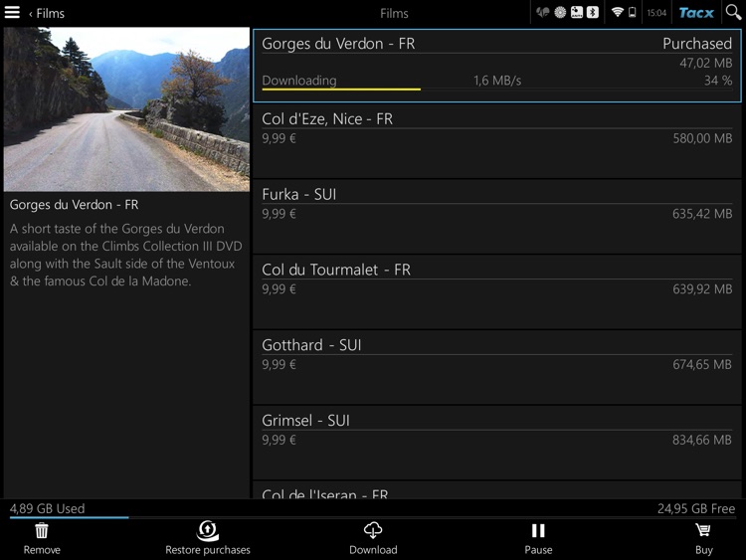Click the 34 % progress value
The image size is (746, 560).
coord(718,81)
